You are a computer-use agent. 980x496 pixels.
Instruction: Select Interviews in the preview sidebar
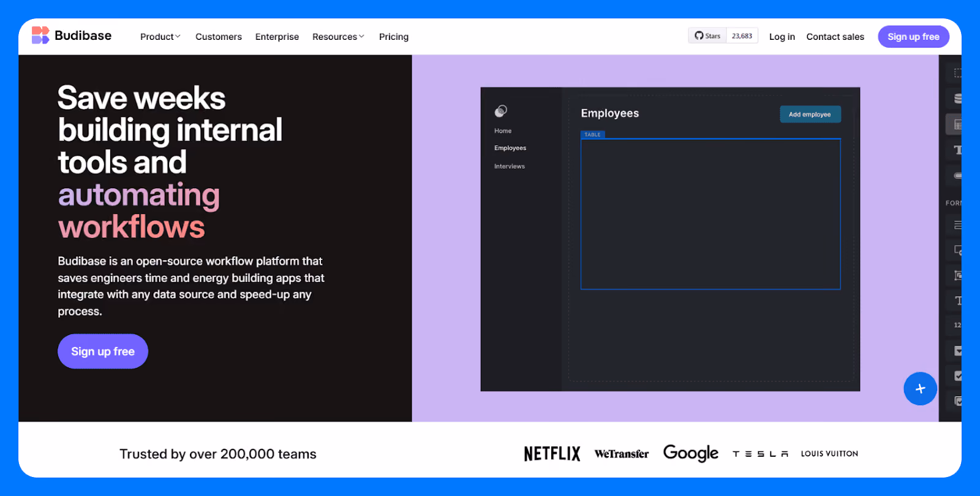pyautogui.click(x=510, y=166)
